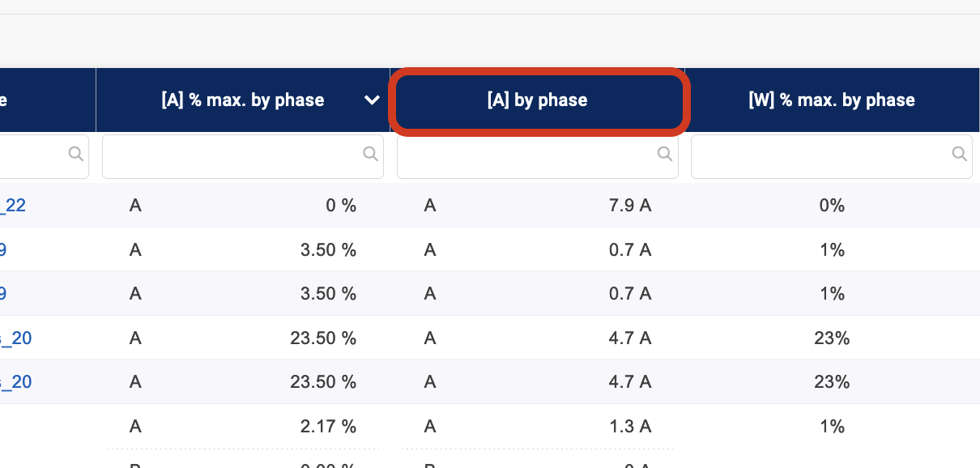Select the 0% value in the [W] column

click(x=832, y=206)
